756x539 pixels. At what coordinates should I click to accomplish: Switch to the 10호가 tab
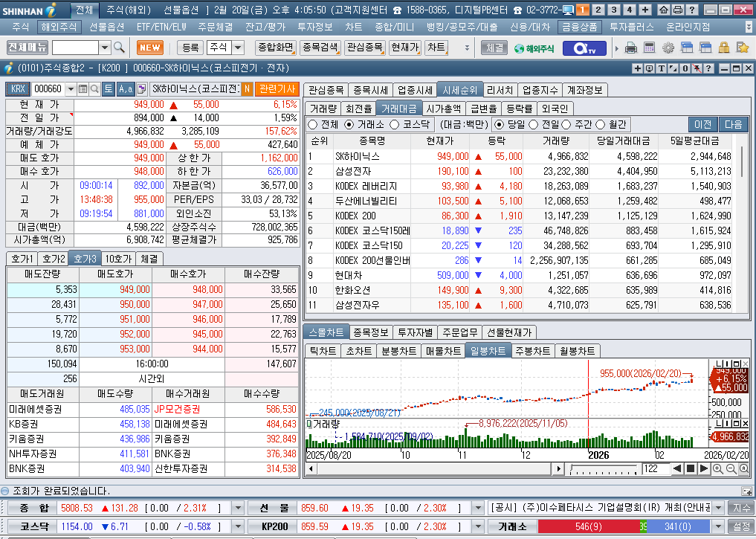point(118,259)
